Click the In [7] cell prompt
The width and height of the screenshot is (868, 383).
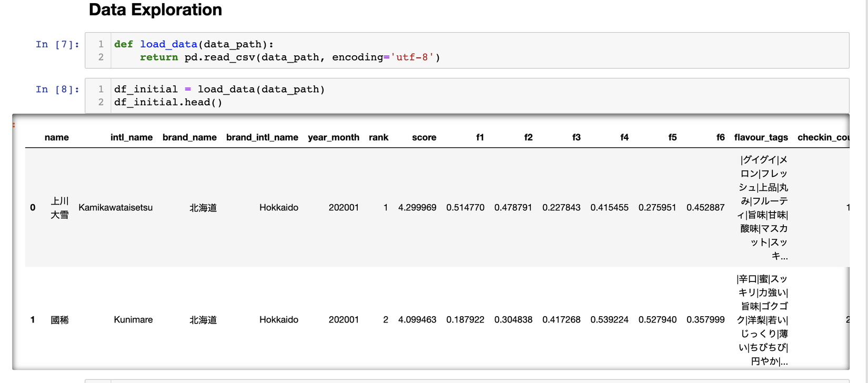(x=57, y=45)
